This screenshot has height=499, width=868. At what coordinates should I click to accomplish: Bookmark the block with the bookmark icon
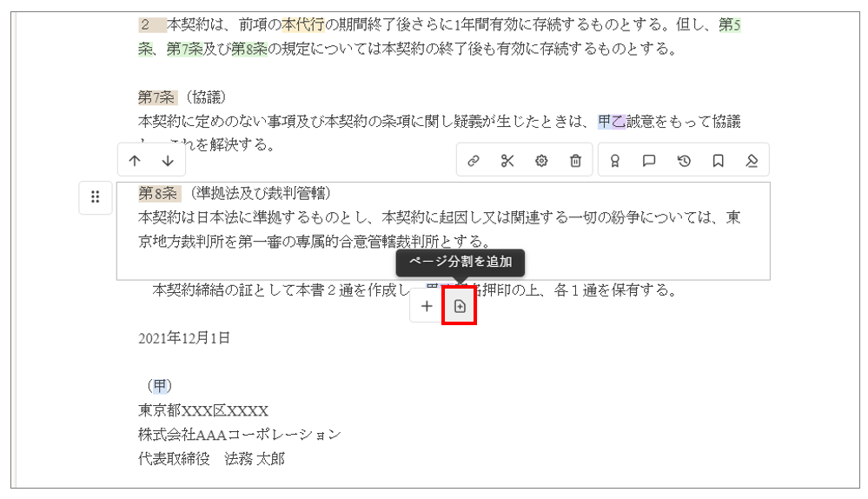(718, 161)
